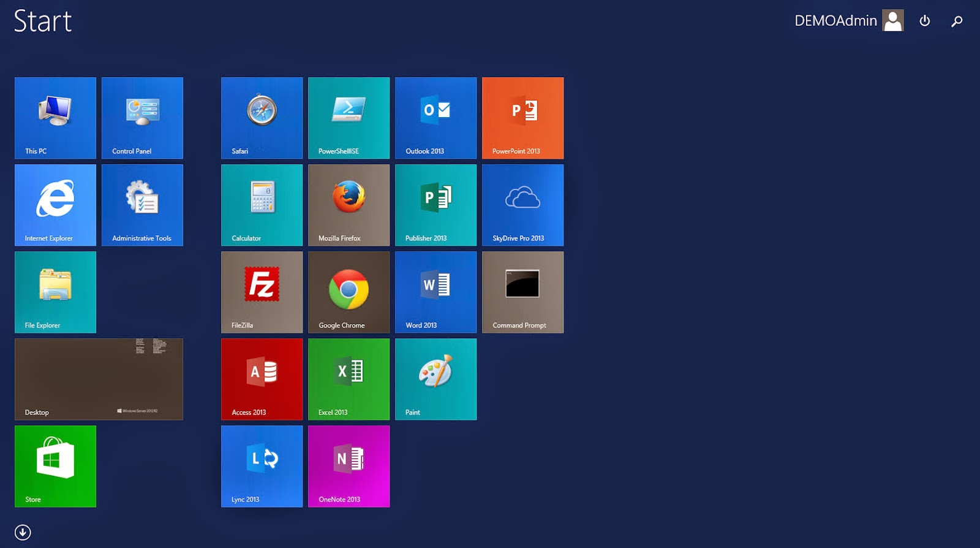Launch the Mozilla Firefox tile
Image resolution: width=980 pixels, height=548 pixels.
click(x=349, y=205)
